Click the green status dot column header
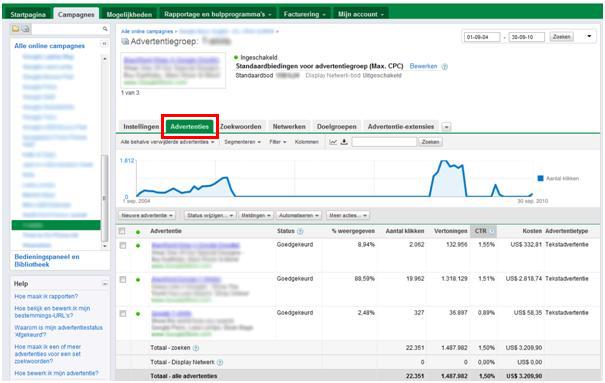 click(138, 232)
